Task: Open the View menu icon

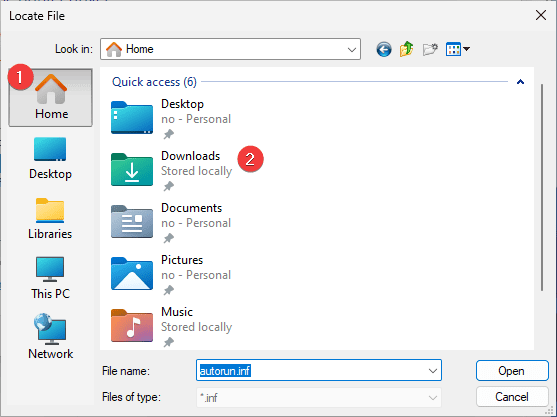Action: click(458, 49)
